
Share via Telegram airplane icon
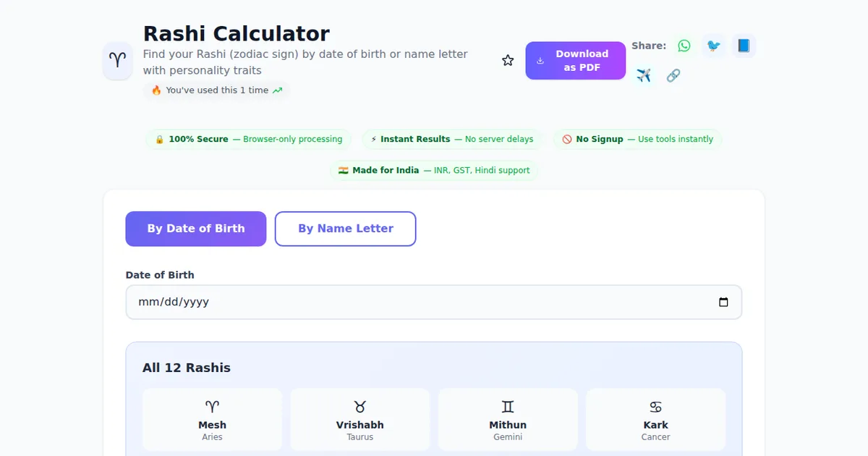644,75
